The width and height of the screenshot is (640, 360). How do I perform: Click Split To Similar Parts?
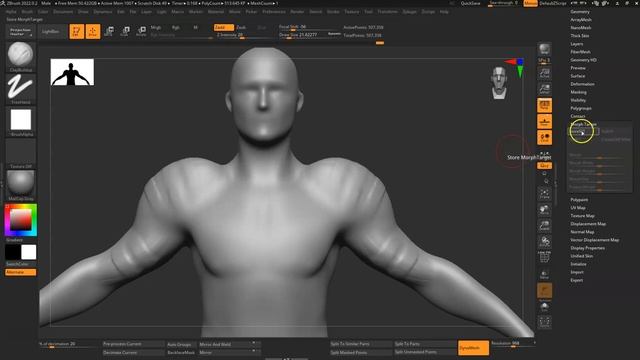point(361,344)
